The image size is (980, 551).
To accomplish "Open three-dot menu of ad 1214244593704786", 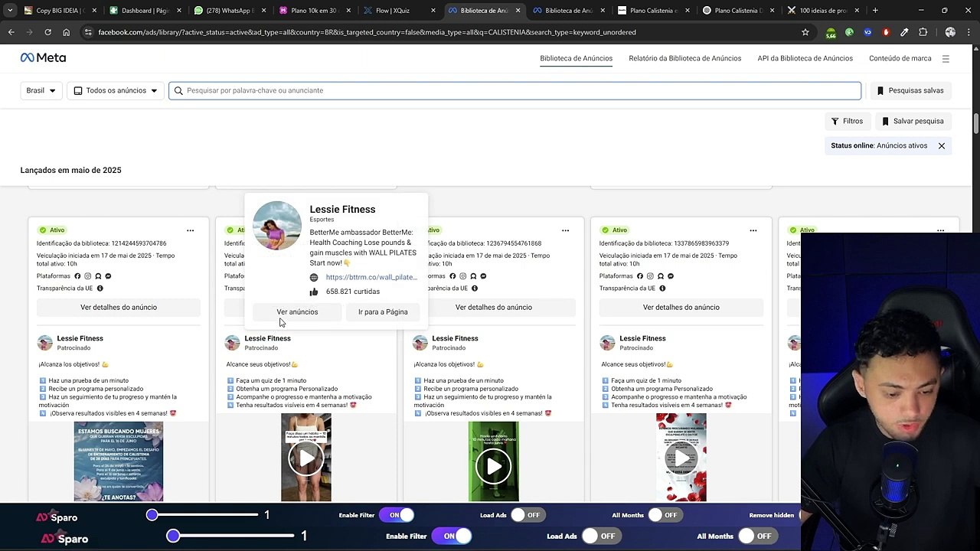I will (191, 230).
